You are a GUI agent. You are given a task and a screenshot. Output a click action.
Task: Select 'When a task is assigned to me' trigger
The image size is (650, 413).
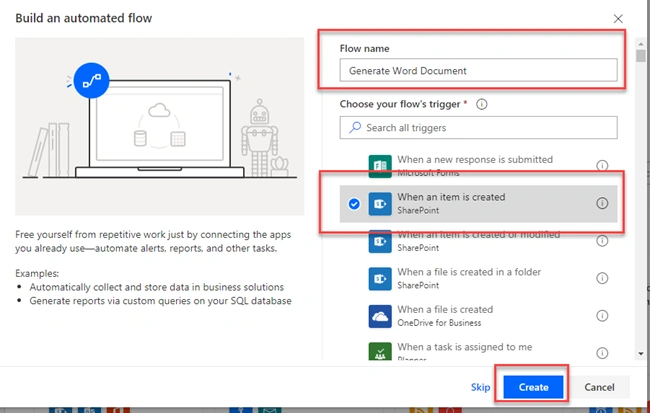(478, 351)
